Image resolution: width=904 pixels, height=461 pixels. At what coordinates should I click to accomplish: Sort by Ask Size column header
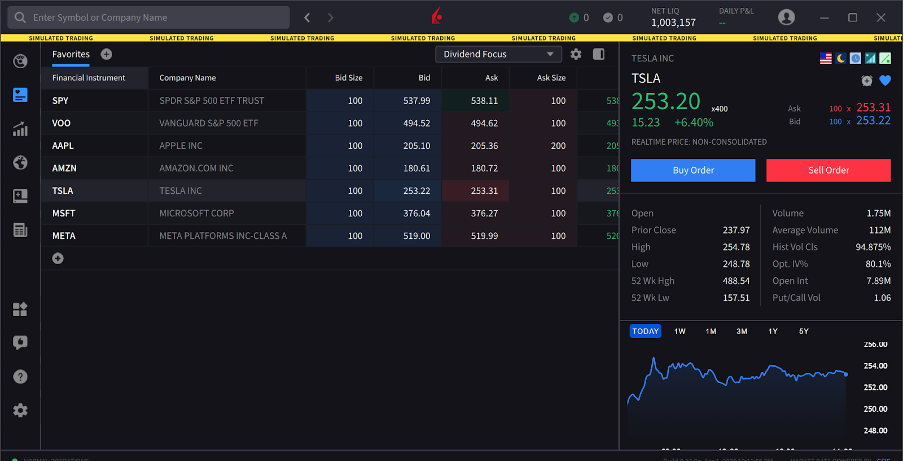(543, 78)
